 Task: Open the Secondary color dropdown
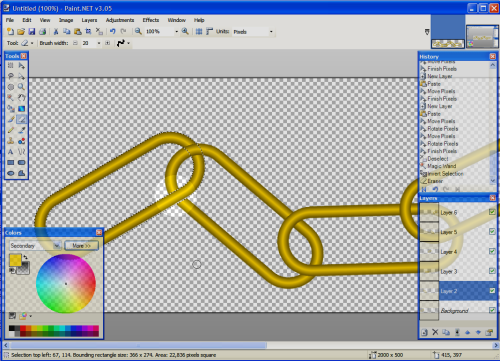35,246
